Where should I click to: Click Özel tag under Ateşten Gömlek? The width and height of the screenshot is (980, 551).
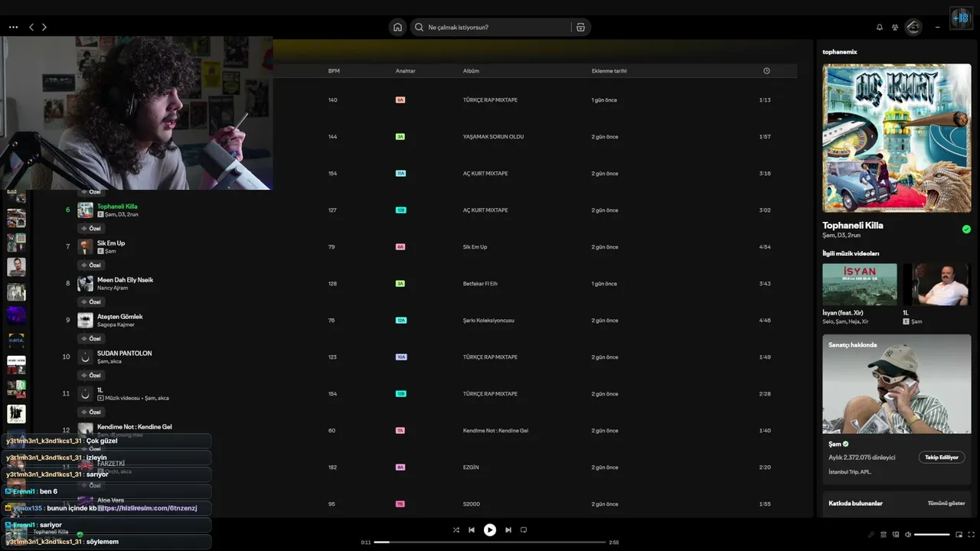point(91,338)
